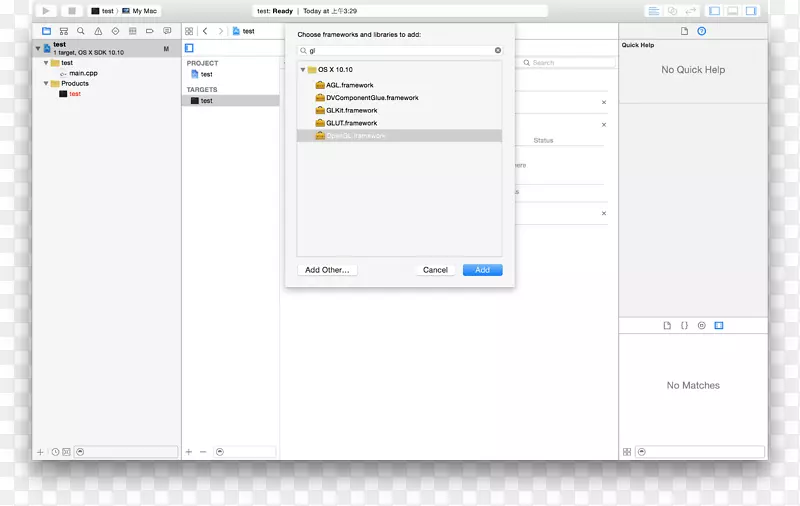Click Add Other... button

click(327, 270)
